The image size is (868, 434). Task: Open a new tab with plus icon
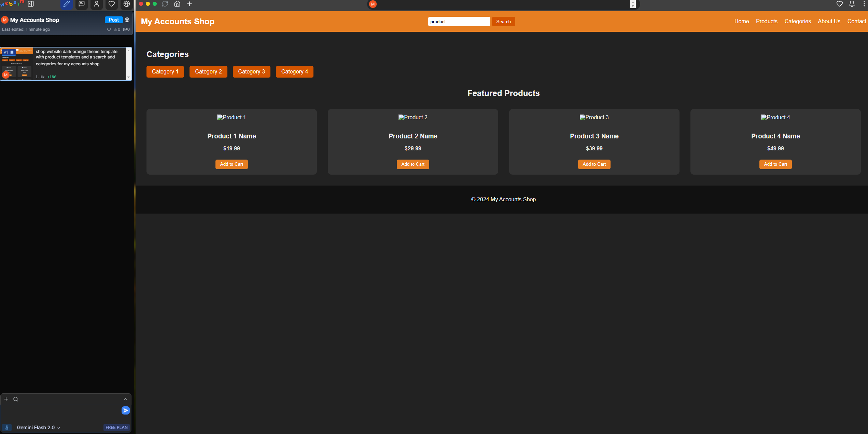(x=190, y=4)
